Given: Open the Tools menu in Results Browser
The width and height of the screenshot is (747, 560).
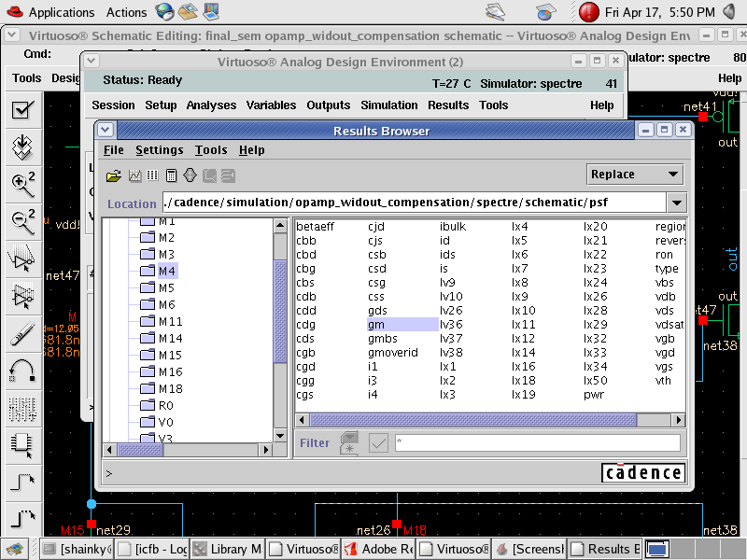Looking at the screenshot, I should [211, 150].
